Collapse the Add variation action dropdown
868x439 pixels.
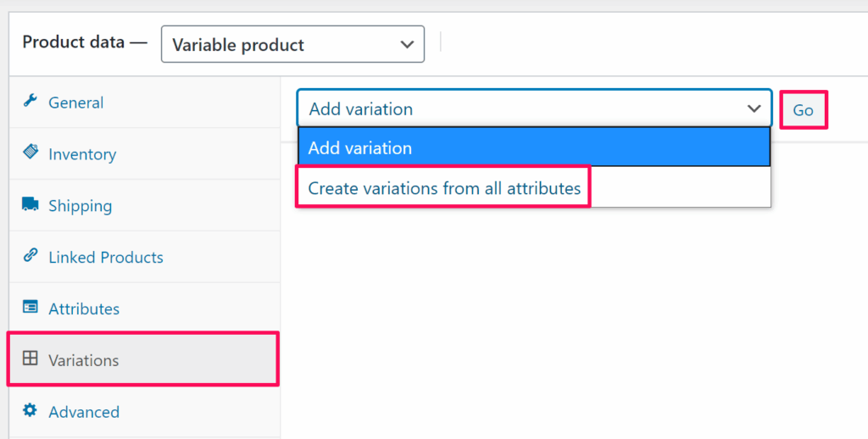point(526,108)
